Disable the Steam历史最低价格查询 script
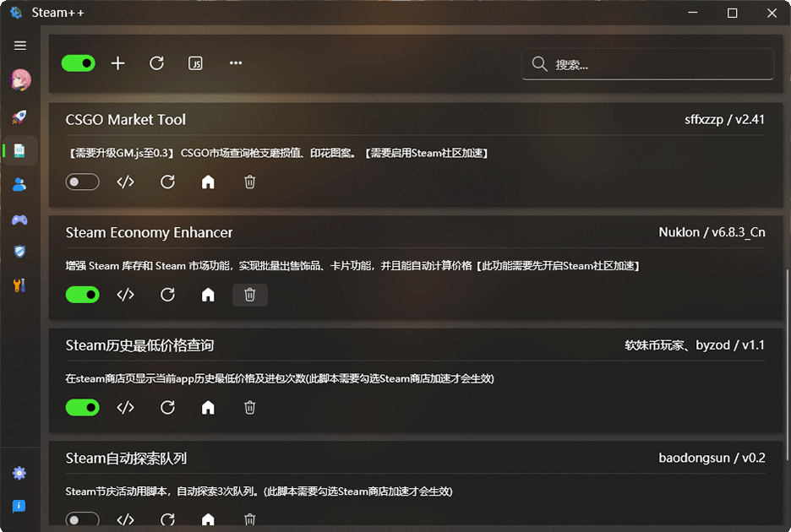This screenshot has height=532, width=791. (x=82, y=407)
